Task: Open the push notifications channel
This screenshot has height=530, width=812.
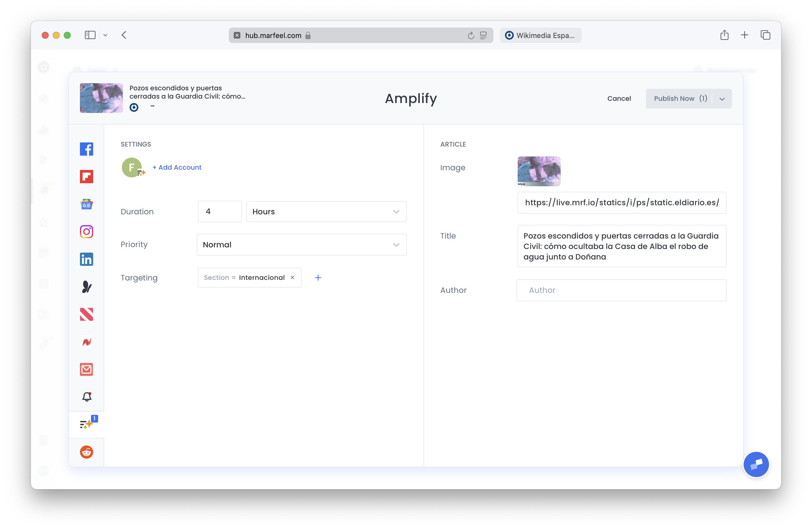Action: pyautogui.click(x=86, y=397)
